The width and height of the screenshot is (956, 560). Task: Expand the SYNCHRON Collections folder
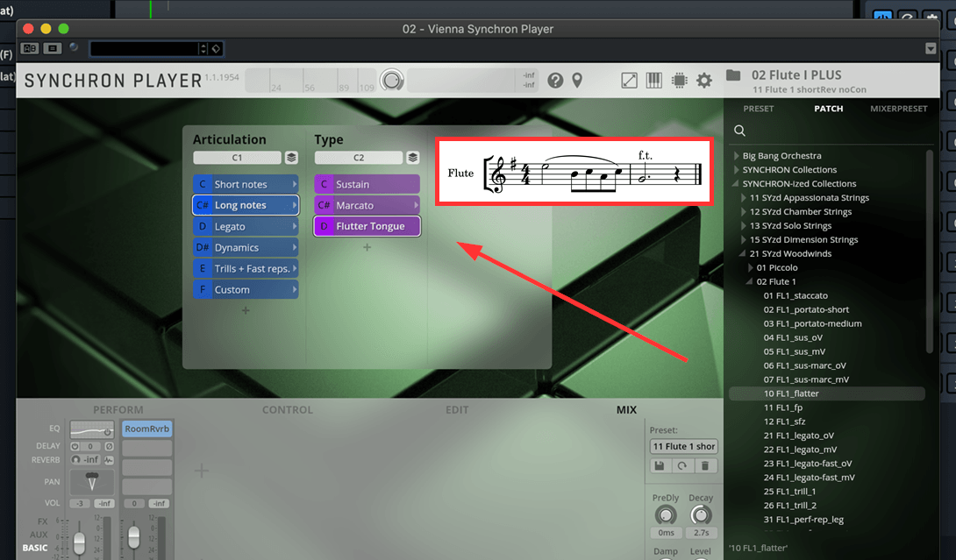737,170
